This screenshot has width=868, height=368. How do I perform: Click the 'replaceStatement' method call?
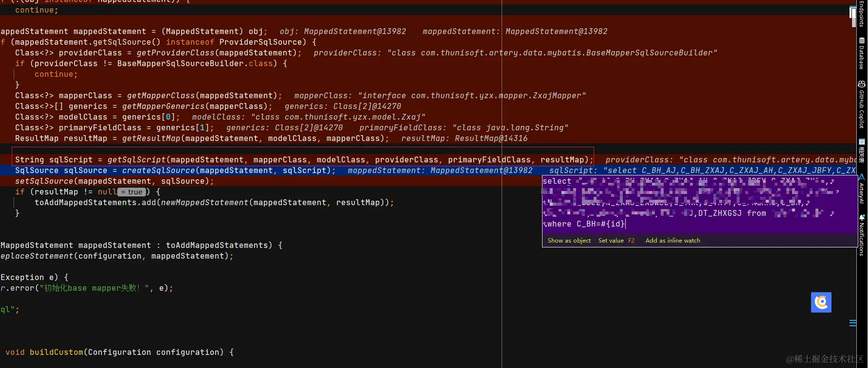click(37, 256)
